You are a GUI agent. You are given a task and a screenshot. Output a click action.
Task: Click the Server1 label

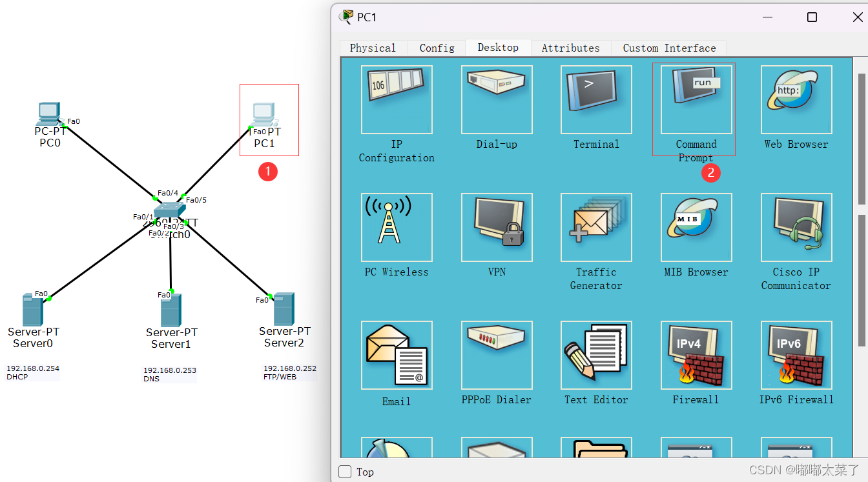tap(171, 344)
